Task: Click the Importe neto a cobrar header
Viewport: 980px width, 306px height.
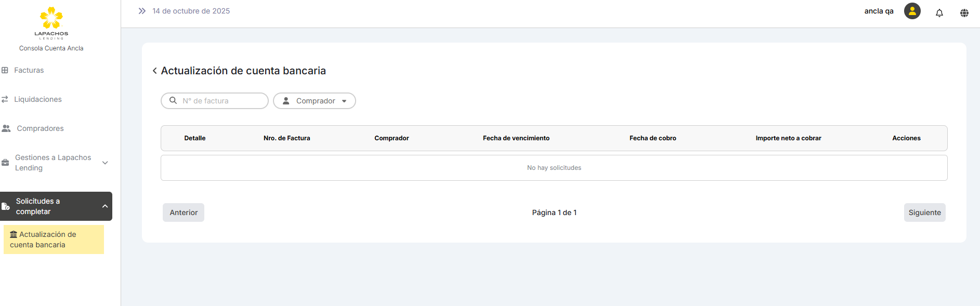Action: (788, 138)
